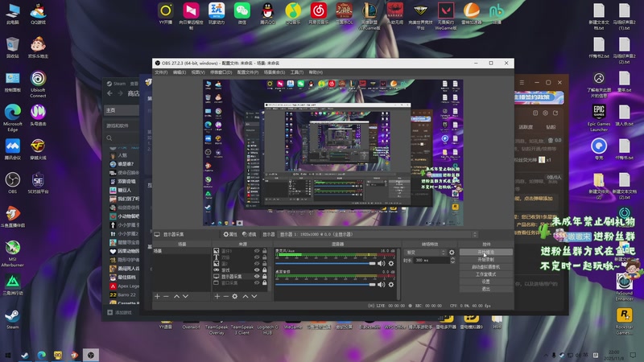Toggle lock on the text (T) source
644x362 pixels.
point(265,257)
